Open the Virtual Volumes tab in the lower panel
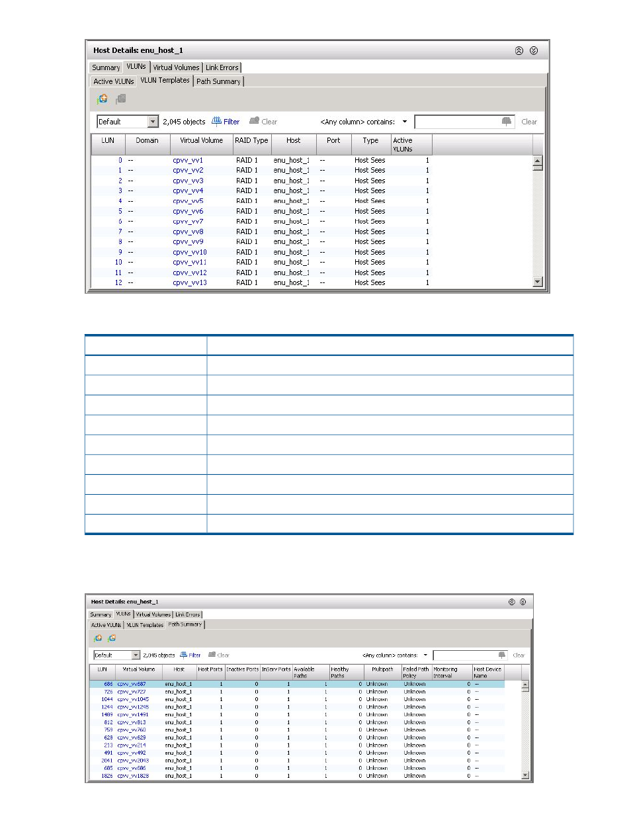This screenshot has width=631, height=840. point(153,614)
